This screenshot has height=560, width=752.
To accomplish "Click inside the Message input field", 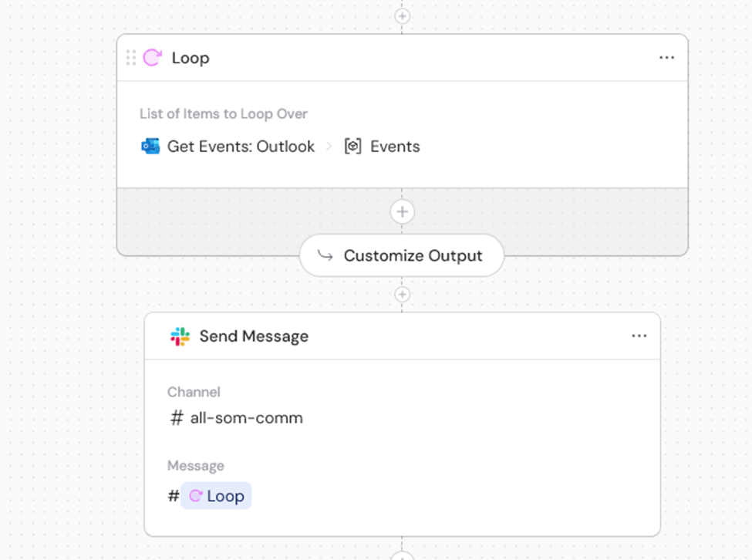I will 309,496.
